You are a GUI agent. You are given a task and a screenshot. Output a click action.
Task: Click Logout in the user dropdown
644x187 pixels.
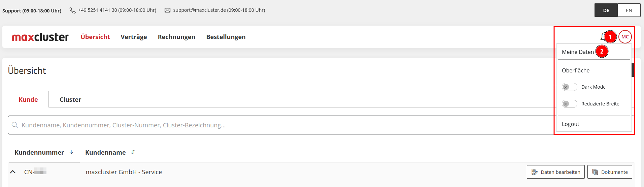(571, 124)
